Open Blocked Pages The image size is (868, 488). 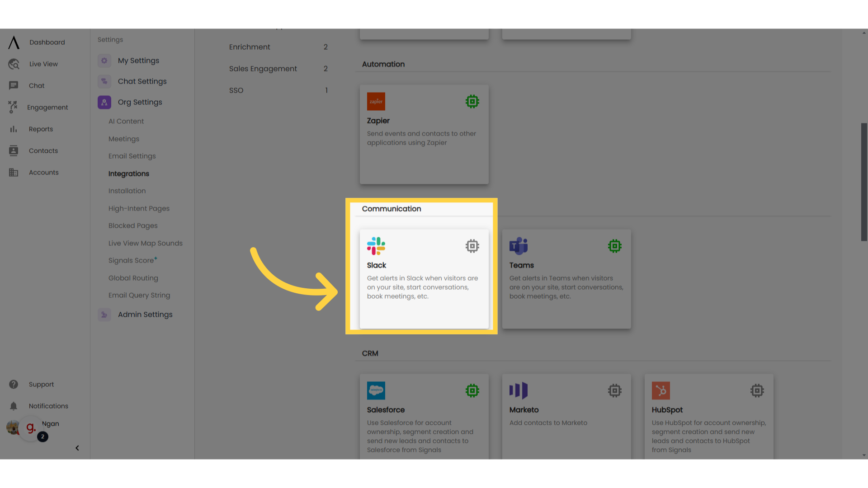133,226
